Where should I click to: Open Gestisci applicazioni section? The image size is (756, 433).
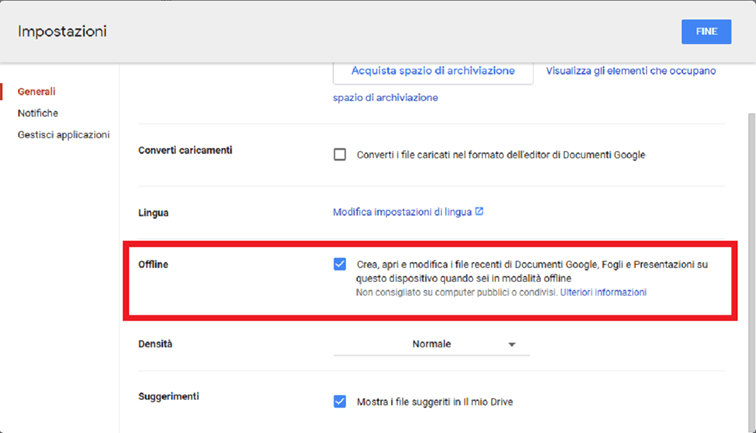coord(64,135)
